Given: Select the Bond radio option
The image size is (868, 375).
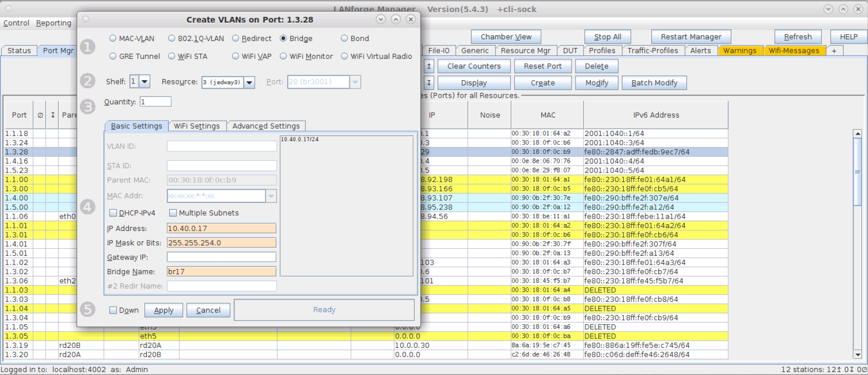Looking at the screenshot, I should click(344, 39).
